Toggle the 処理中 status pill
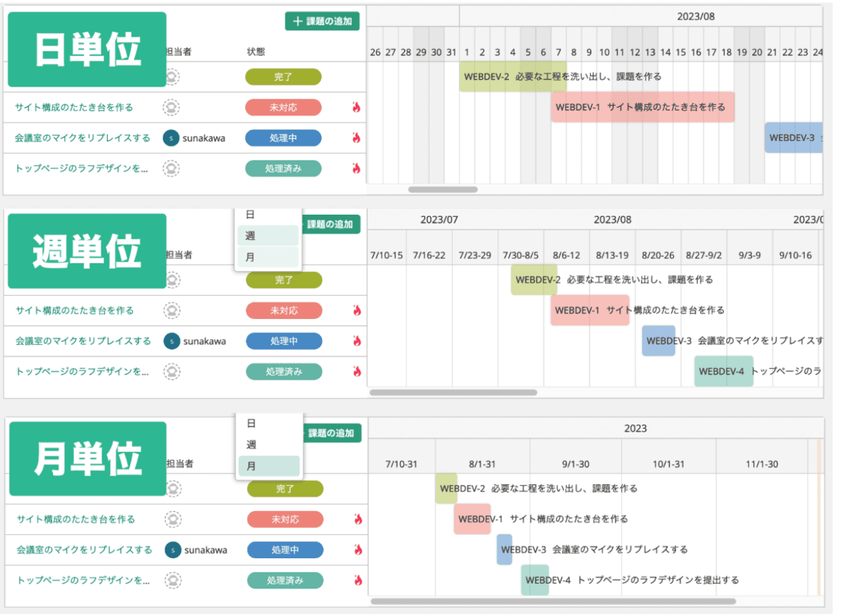This screenshot has height=616, width=845. click(283, 138)
